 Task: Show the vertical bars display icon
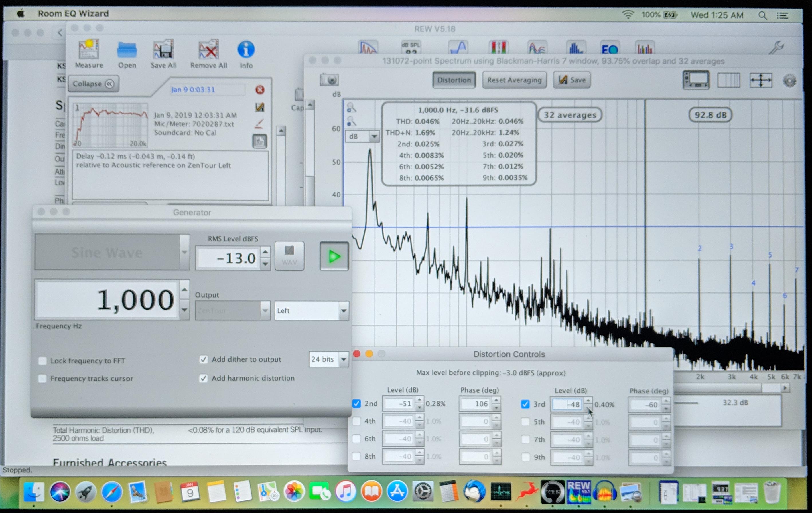coord(728,81)
